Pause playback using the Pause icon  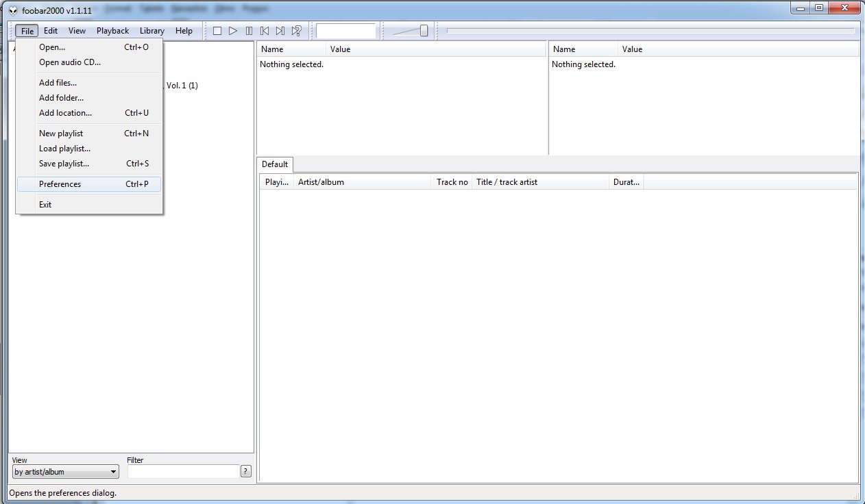pos(249,31)
